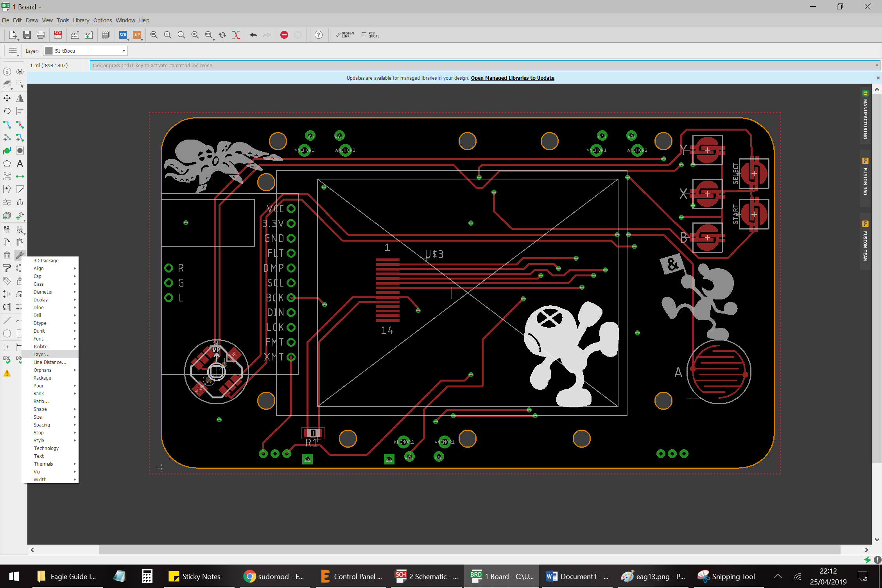The height and width of the screenshot is (588, 882).
Task: Open the Library menu
Action: [x=81, y=20]
